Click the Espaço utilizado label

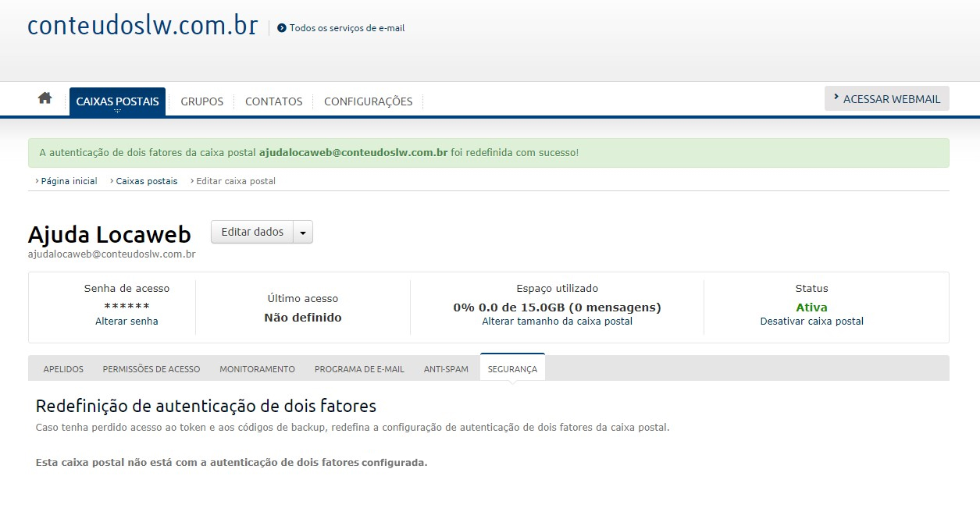coord(558,289)
